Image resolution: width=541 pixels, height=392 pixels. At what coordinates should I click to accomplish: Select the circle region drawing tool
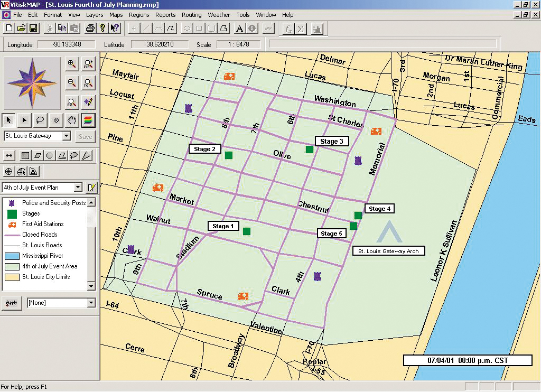(50, 155)
